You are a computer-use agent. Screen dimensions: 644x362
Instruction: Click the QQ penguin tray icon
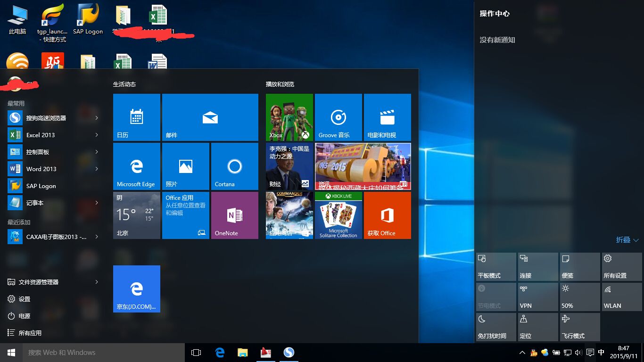coord(534,353)
